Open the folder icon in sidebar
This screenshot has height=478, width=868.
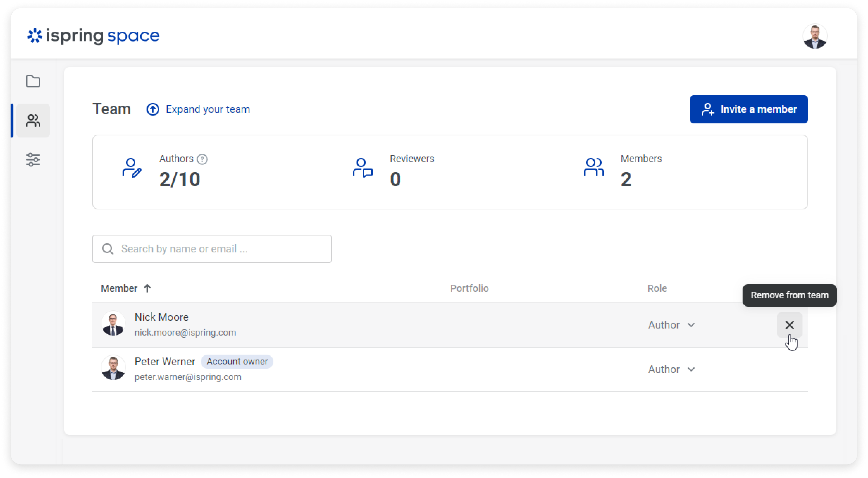[x=33, y=81]
